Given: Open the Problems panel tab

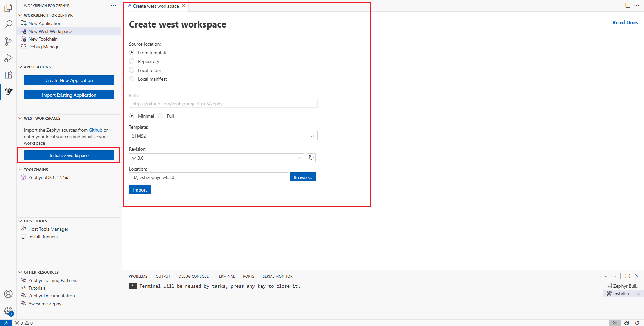Looking at the screenshot, I should [x=138, y=276].
